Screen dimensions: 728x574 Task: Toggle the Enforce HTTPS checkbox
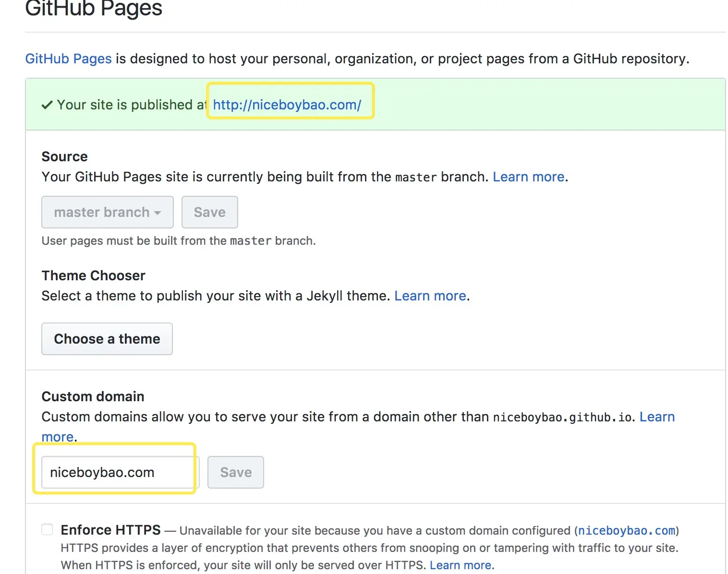click(x=47, y=529)
